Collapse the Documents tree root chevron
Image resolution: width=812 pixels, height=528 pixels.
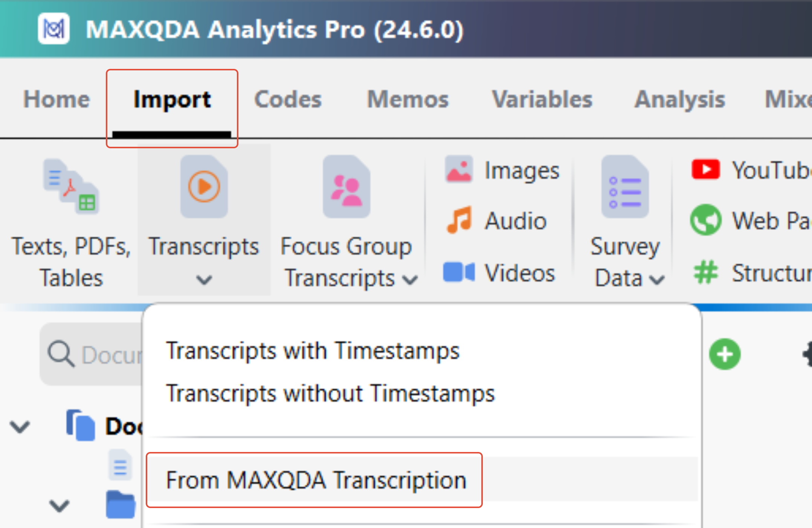(20, 427)
